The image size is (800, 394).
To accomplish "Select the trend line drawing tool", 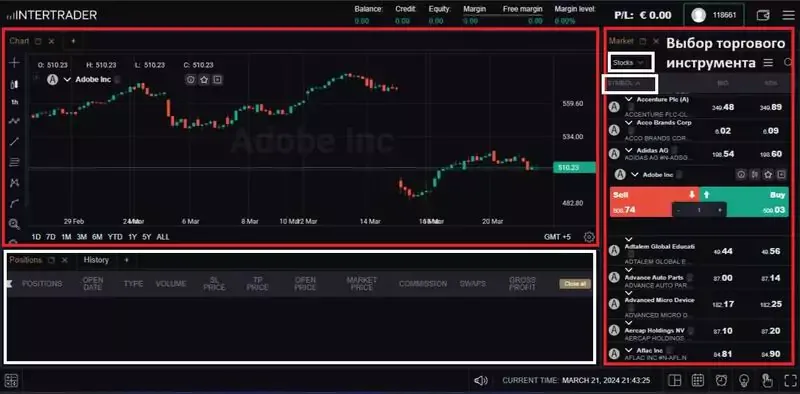I will click(14, 141).
